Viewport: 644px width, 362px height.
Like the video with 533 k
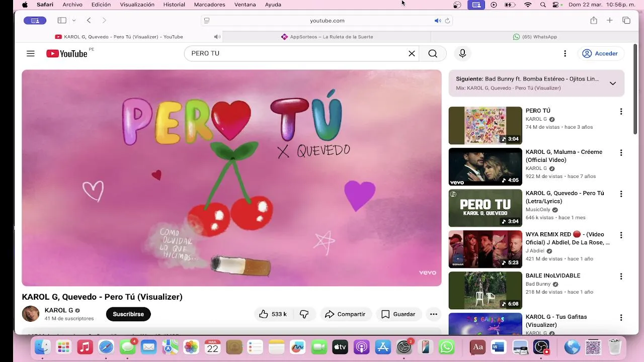(x=273, y=314)
